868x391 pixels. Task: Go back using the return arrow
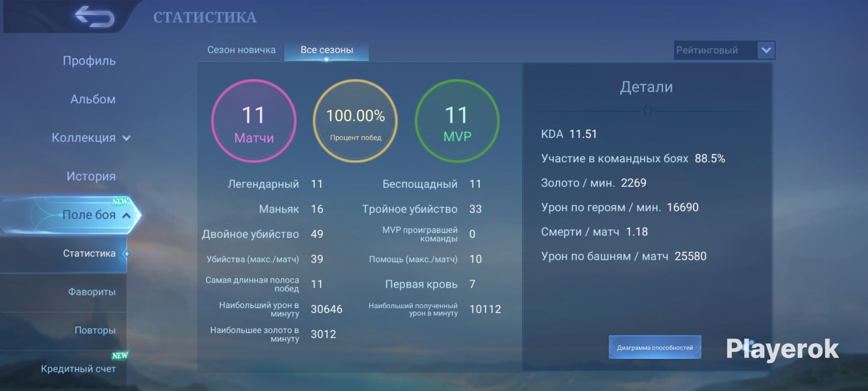pyautogui.click(x=94, y=17)
